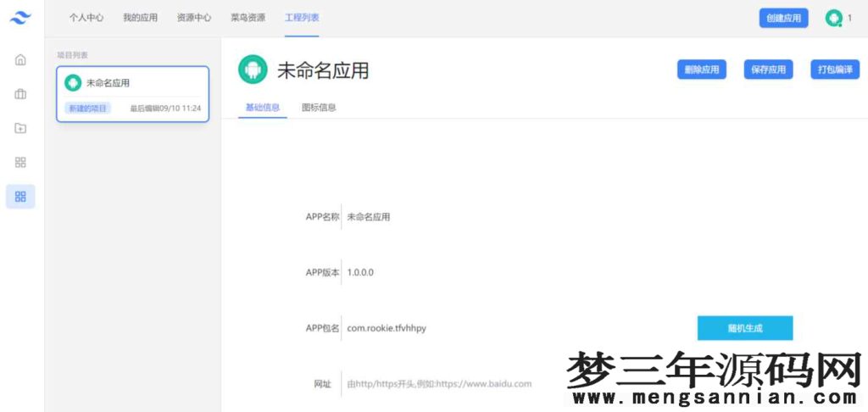Click the 最后编辑09/10 11:24 timestamp
This screenshot has height=412, width=868.
point(165,109)
